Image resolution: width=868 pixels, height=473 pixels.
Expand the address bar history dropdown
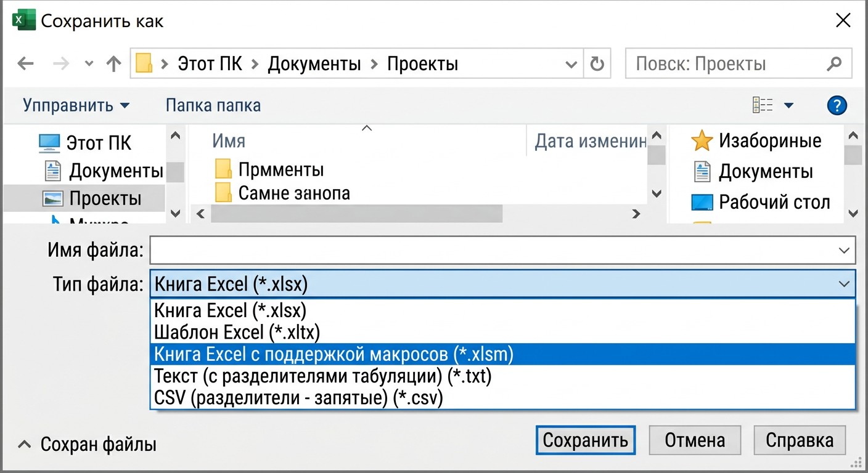(x=571, y=64)
